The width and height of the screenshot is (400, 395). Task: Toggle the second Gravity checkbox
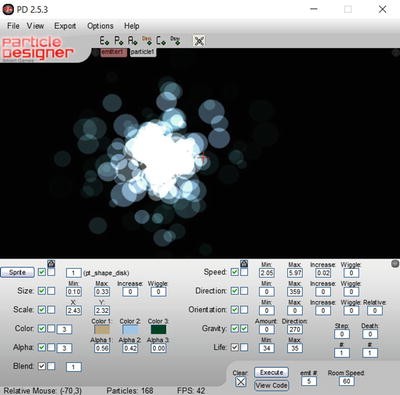click(x=244, y=329)
